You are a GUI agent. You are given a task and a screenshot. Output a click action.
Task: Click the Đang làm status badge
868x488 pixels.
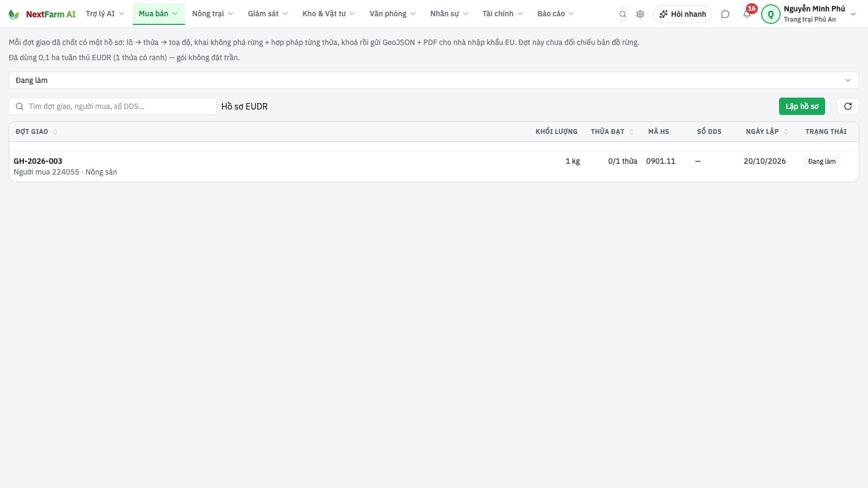(x=822, y=161)
